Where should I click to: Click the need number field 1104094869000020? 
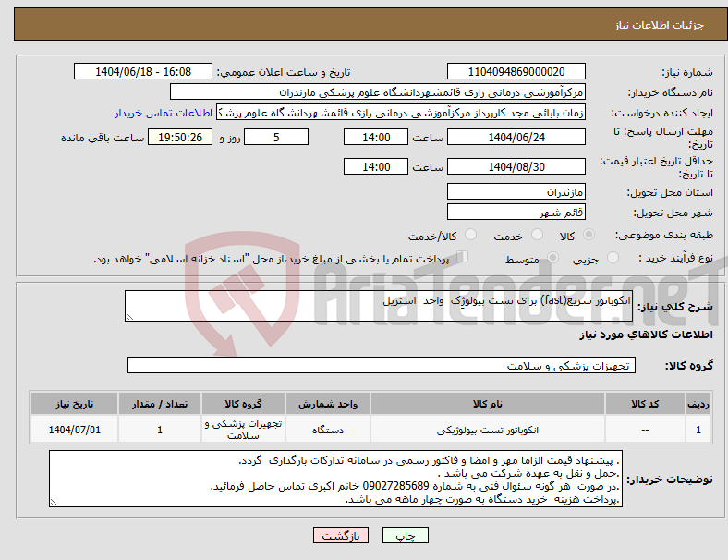tap(516, 72)
